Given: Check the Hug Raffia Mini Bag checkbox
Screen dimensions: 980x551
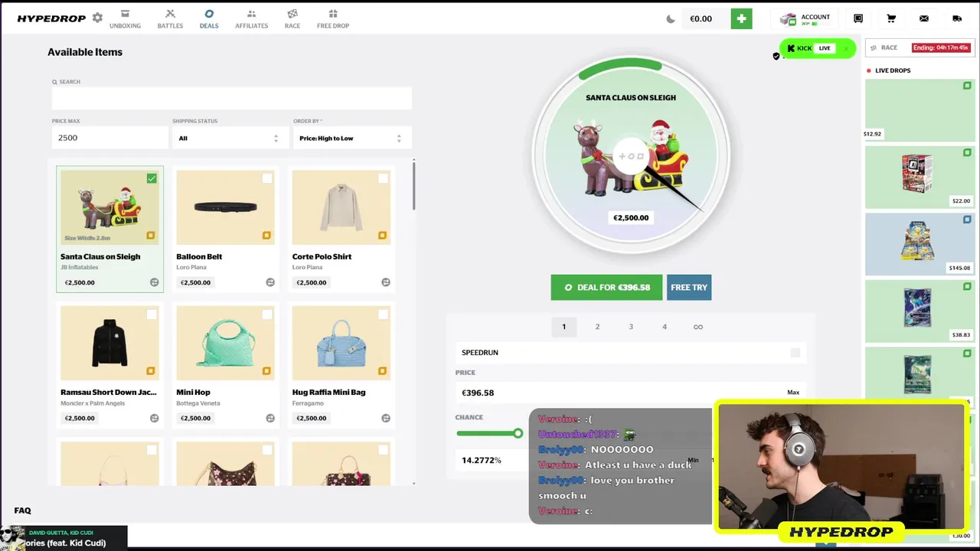Looking at the screenshot, I should coord(383,315).
